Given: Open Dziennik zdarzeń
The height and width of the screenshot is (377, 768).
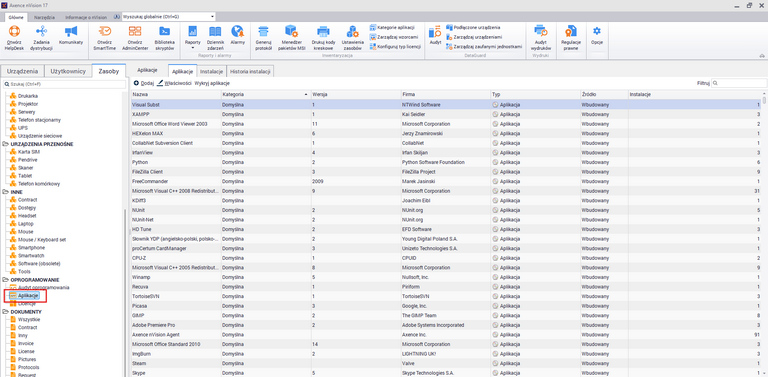Looking at the screenshot, I should tap(216, 38).
